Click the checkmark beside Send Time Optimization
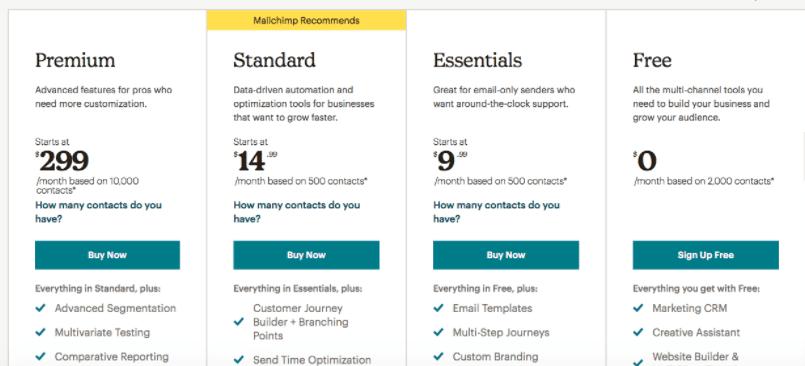805x366 pixels. [239, 360]
